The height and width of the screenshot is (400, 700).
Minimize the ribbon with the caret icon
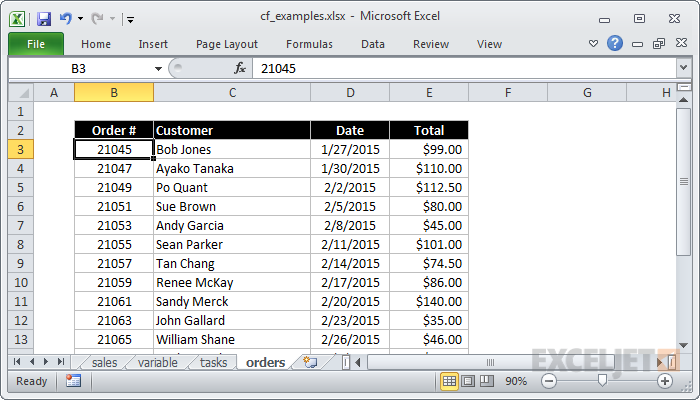(593, 44)
